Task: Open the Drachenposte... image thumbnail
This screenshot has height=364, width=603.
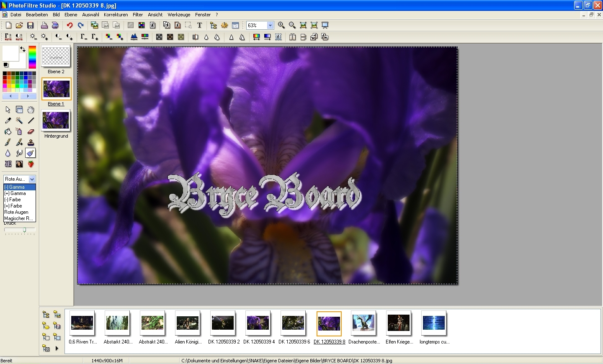Action: (x=363, y=323)
